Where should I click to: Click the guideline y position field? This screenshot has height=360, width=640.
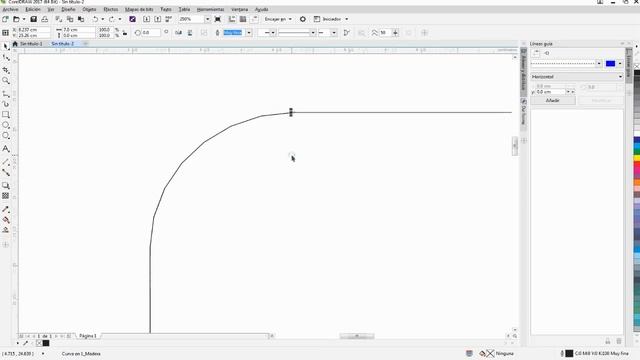tap(551, 92)
